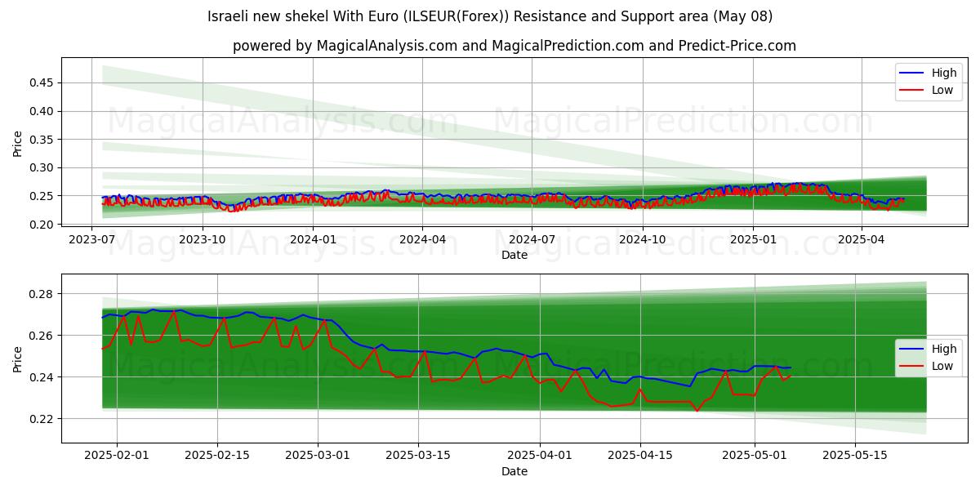This screenshot has height=490, width=980.
Task: Click 'High' in the lower chart legend
Action: pyautogui.click(x=944, y=349)
